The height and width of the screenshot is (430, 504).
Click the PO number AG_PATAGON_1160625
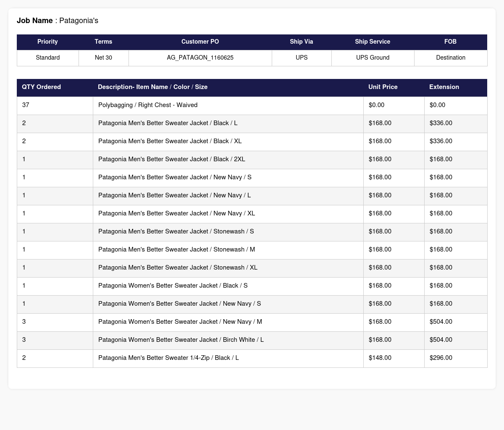point(200,58)
